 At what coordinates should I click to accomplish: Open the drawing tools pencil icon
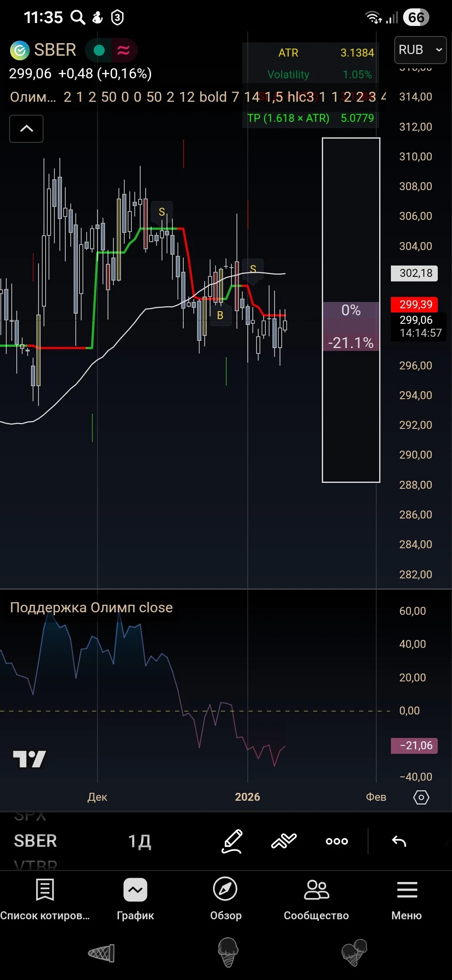click(232, 841)
